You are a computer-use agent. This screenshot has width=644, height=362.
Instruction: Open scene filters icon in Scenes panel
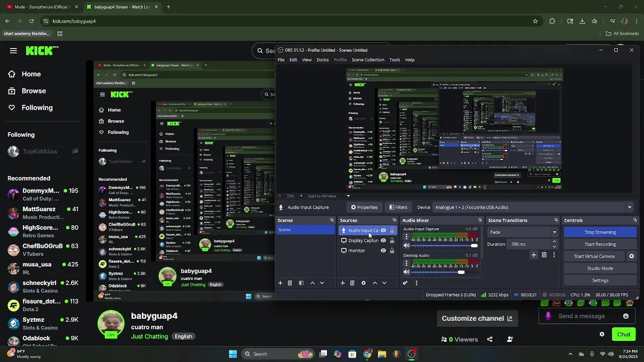click(x=301, y=283)
